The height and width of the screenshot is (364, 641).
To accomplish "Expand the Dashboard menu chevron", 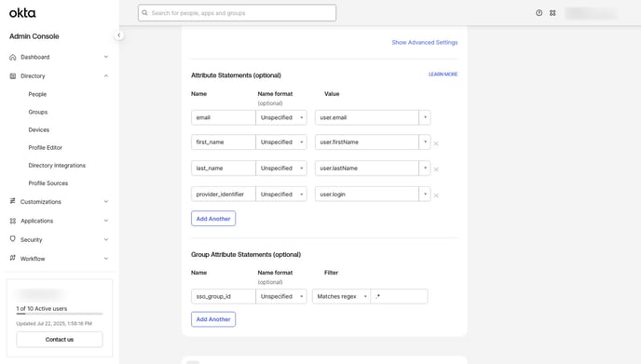I will 106,57.
